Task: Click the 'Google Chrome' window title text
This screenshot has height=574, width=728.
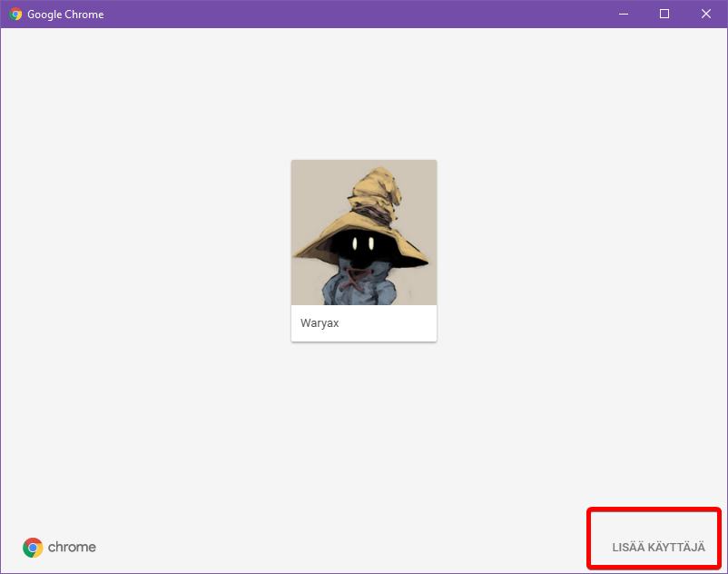Action: (x=65, y=15)
